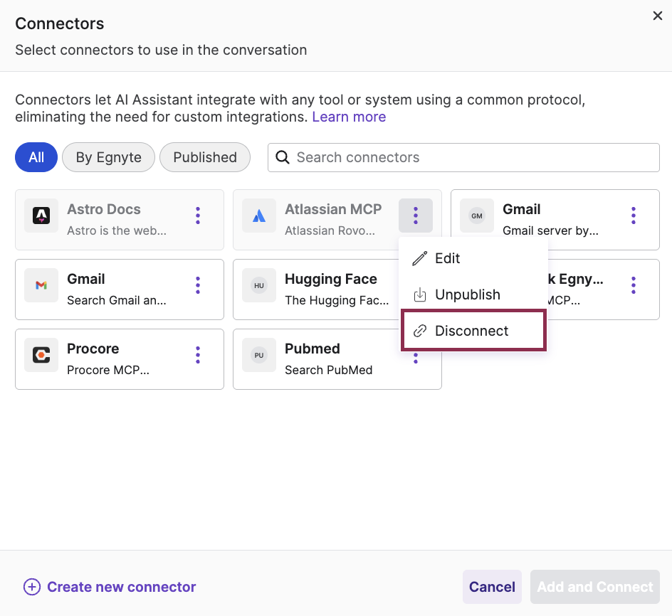Click the Procore connector icon
The image size is (672, 616).
coord(41,355)
